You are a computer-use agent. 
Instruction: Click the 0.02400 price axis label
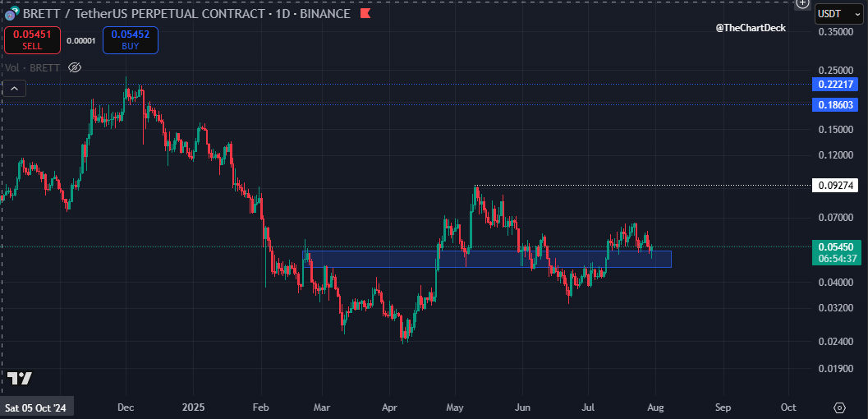point(835,342)
